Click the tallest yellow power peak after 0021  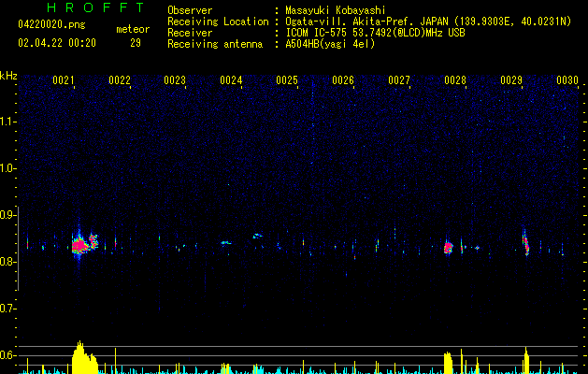pyautogui.click(x=79, y=357)
